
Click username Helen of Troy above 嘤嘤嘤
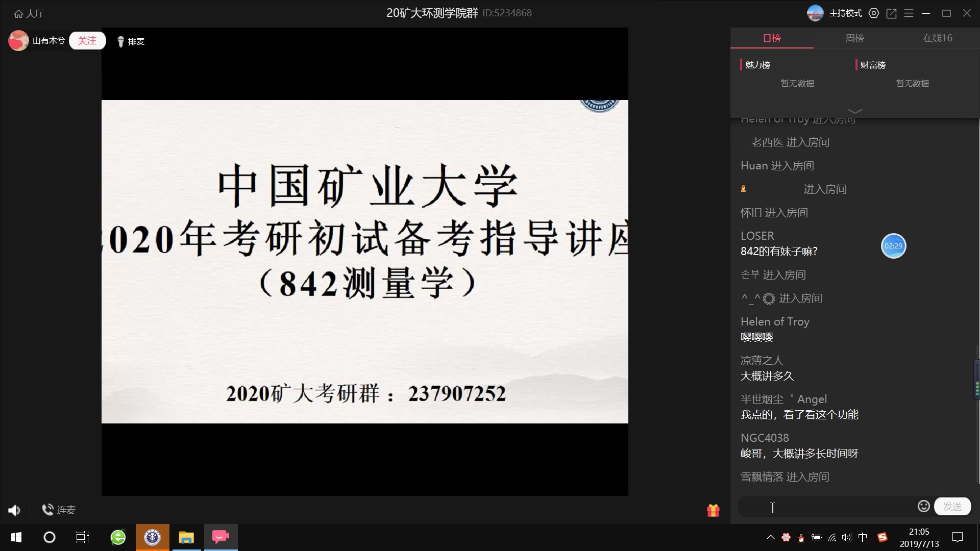[775, 321]
